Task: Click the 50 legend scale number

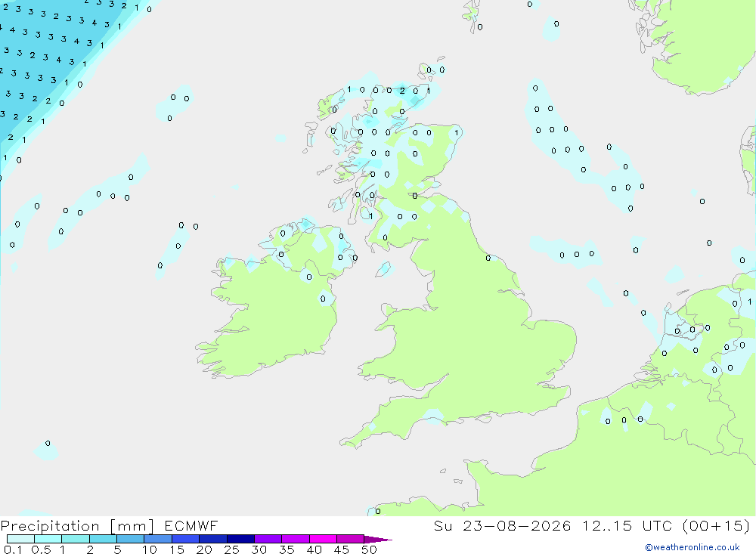Action: (x=369, y=549)
